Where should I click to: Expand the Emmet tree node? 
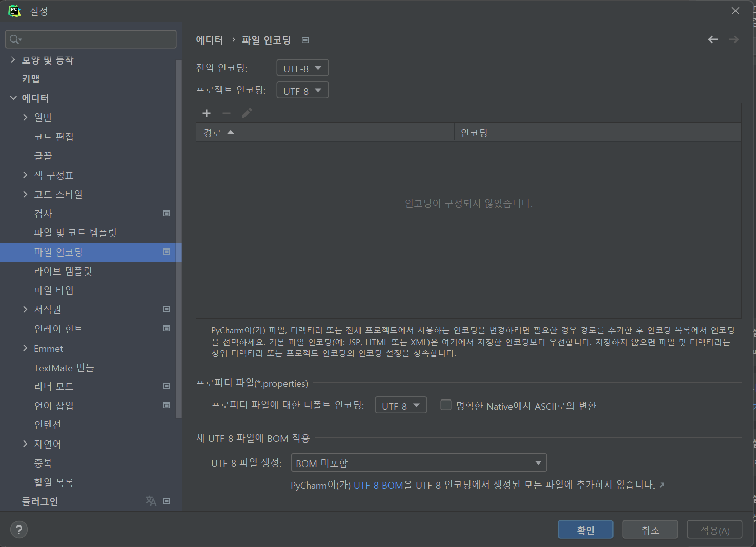[25, 348]
